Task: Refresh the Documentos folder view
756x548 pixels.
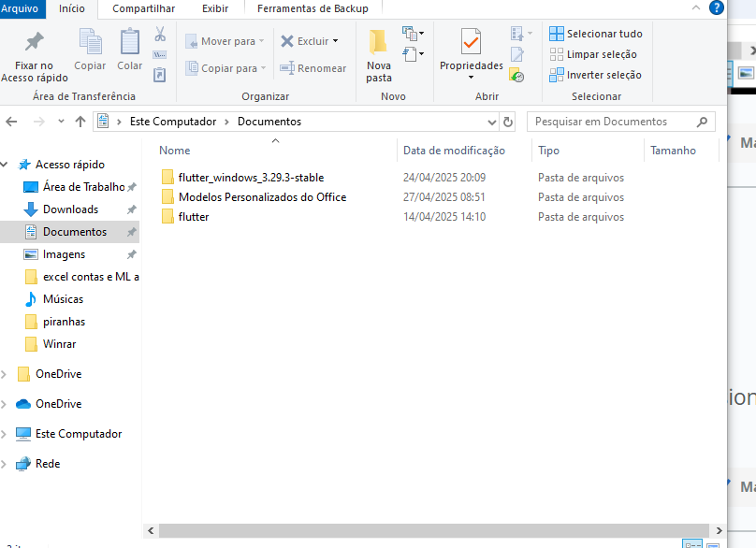Action: tap(508, 122)
